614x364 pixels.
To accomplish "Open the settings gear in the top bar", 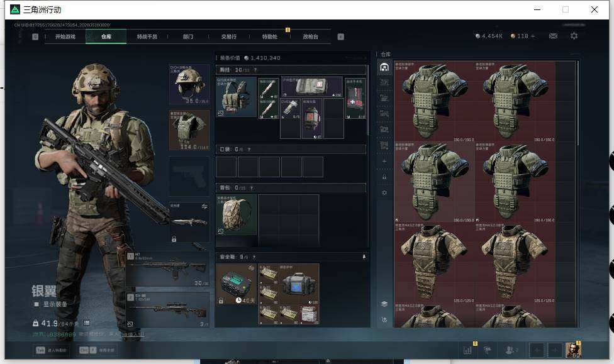I will [574, 36].
